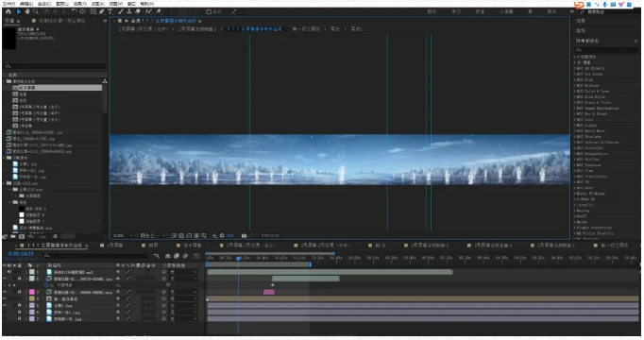Click the composition mini-flowchart icon in the timeline

click(x=157, y=256)
